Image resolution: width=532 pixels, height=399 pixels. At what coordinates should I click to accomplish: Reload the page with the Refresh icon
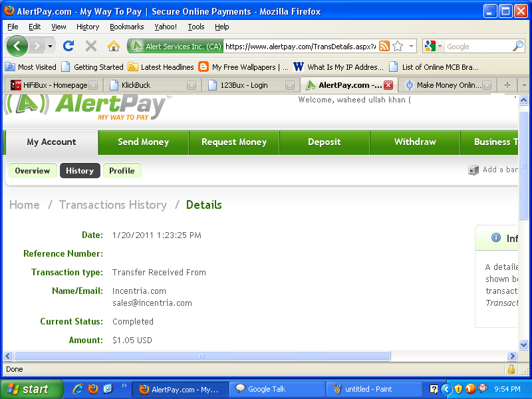pos(68,46)
